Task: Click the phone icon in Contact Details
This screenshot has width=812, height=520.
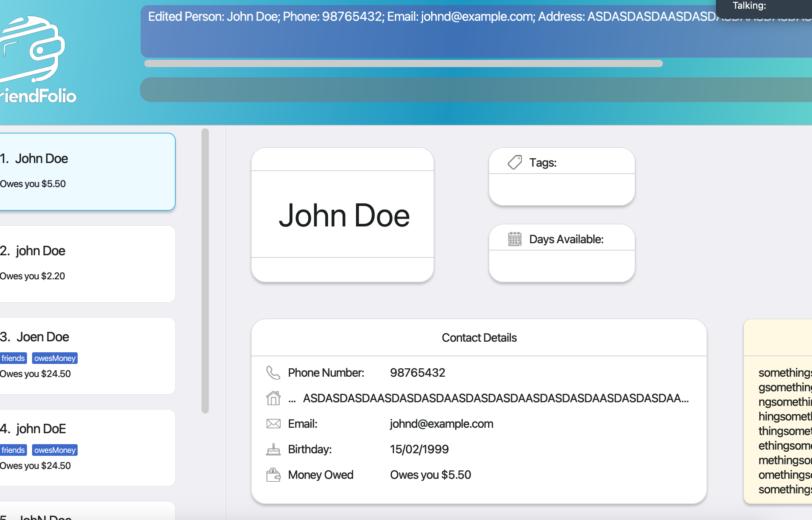Action: (273, 373)
